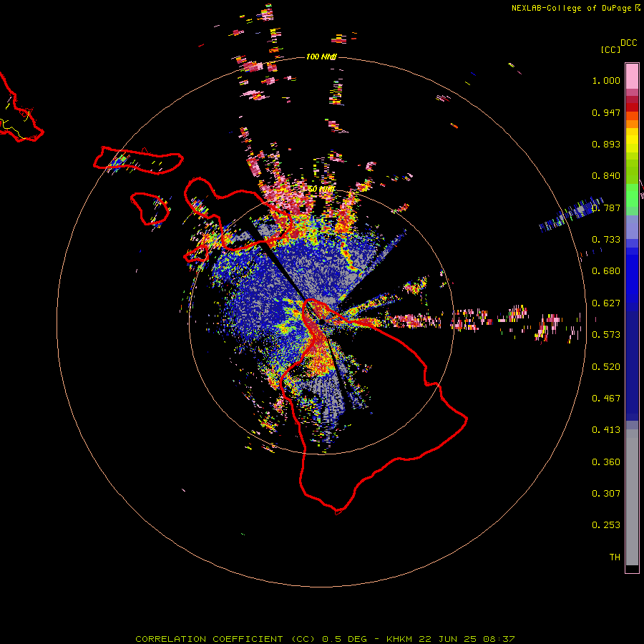The width and height of the screenshot is (644, 644).
Task: Click the 0.520 scale value
Action: pos(606,367)
